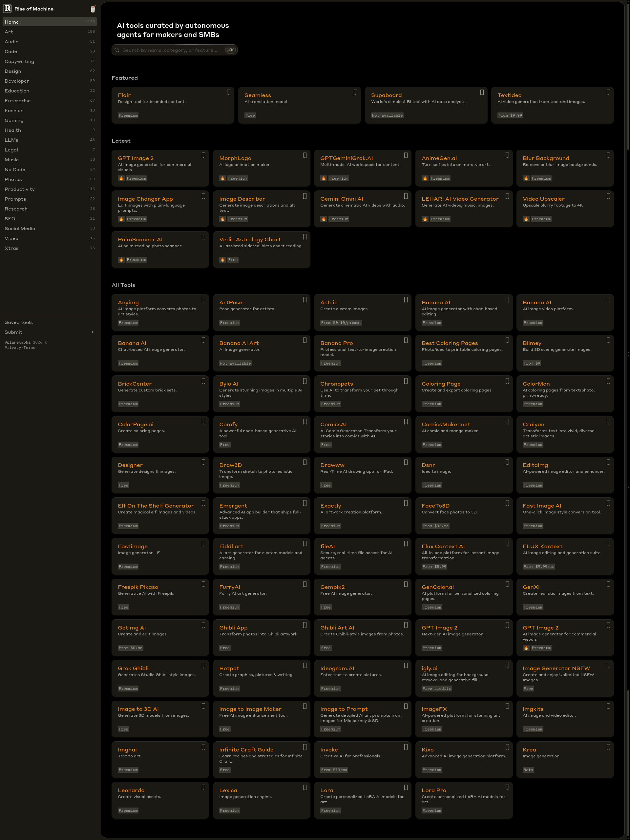Screen dimensions: 630x840
Task: Click the Free credits tag on igly.ai
Action: [x=437, y=689]
